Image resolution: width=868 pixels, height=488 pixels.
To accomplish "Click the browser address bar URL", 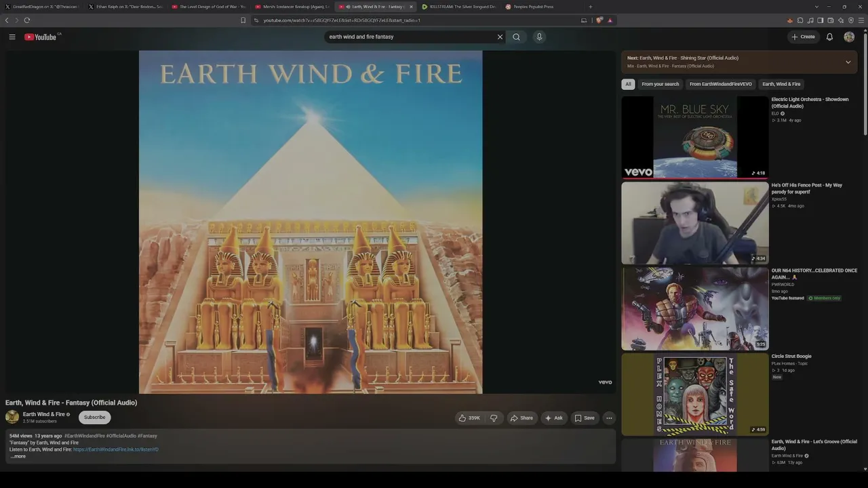I will click(342, 20).
